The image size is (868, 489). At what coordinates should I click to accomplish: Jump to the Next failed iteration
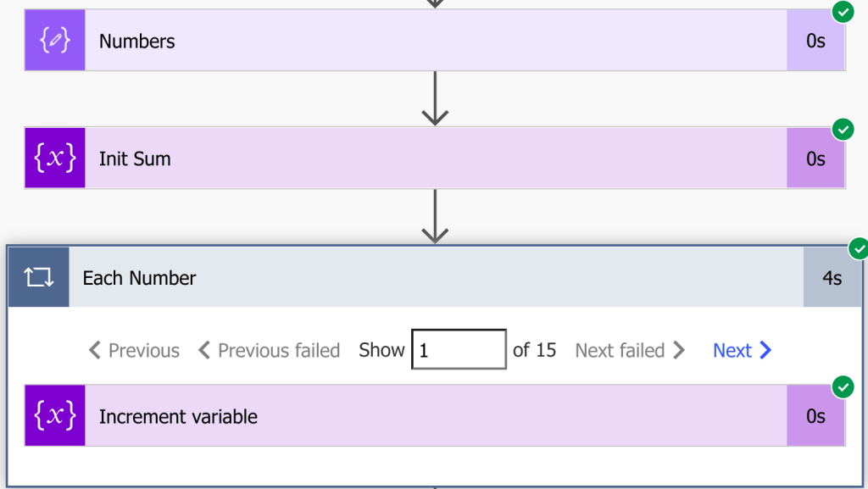click(630, 350)
